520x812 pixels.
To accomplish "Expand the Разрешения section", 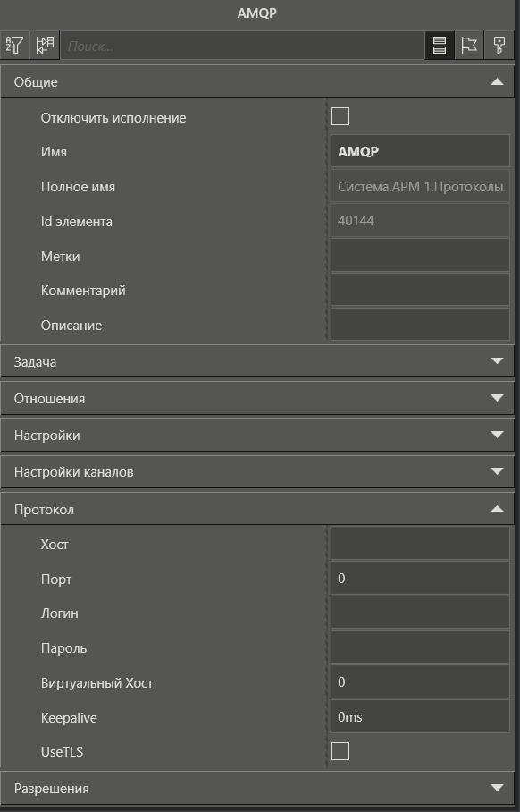I will click(x=498, y=788).
